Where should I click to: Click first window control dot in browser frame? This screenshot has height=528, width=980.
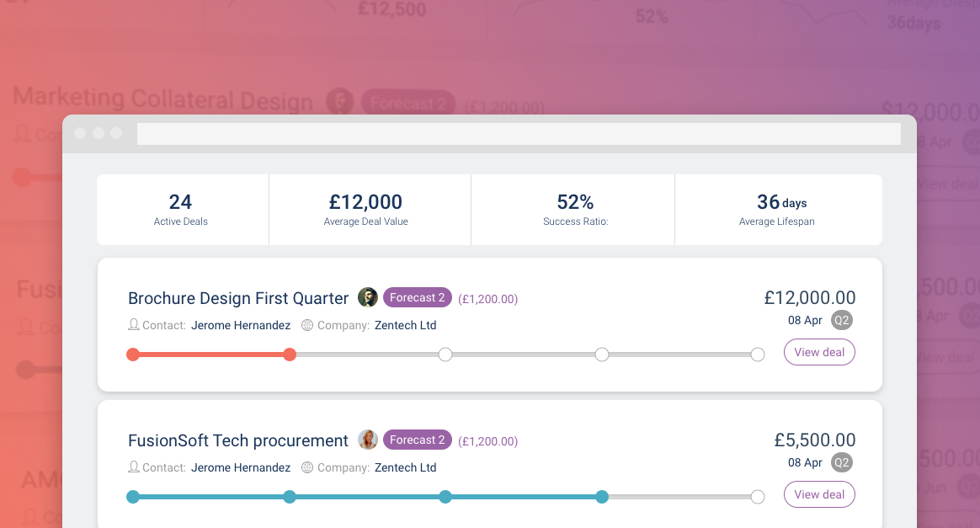pyautogui.click(x=80, y=133)
